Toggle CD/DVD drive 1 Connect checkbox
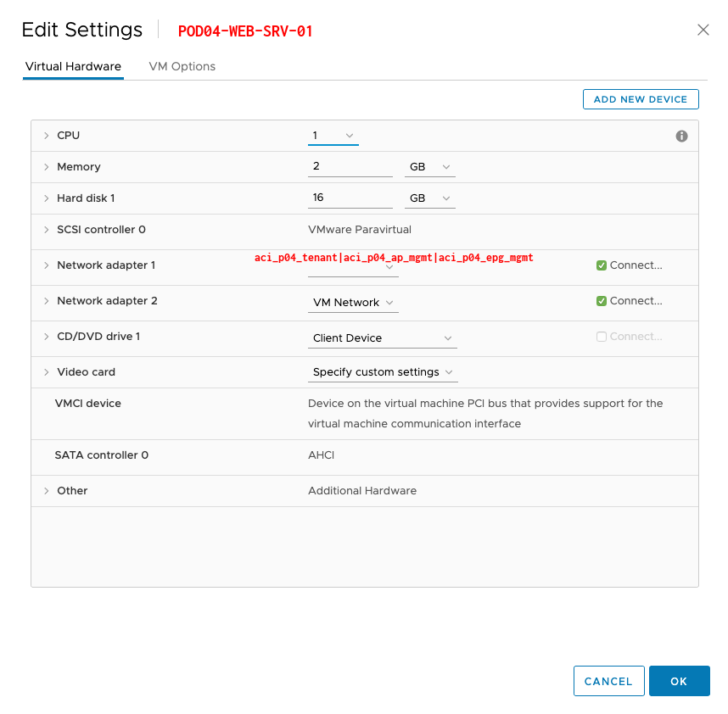 tap(602, 337)
